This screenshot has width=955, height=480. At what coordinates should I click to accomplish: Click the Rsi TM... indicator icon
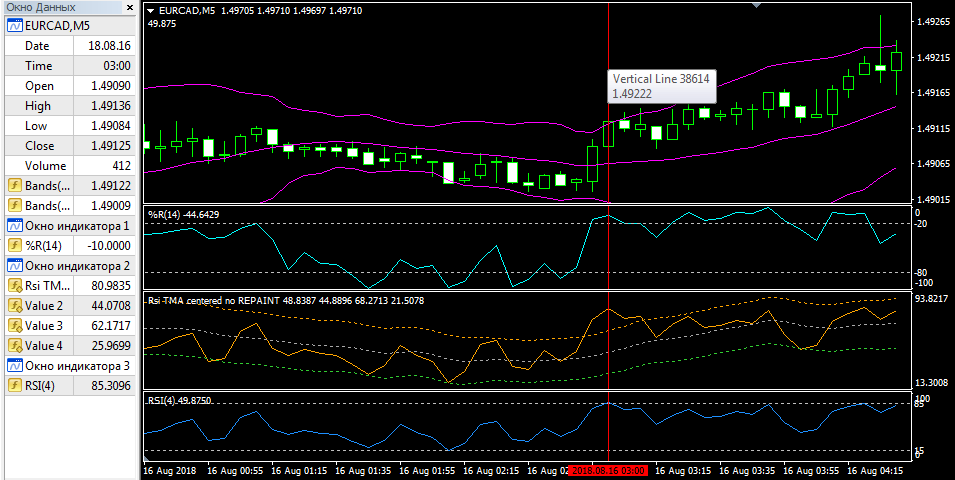point(15,286)
